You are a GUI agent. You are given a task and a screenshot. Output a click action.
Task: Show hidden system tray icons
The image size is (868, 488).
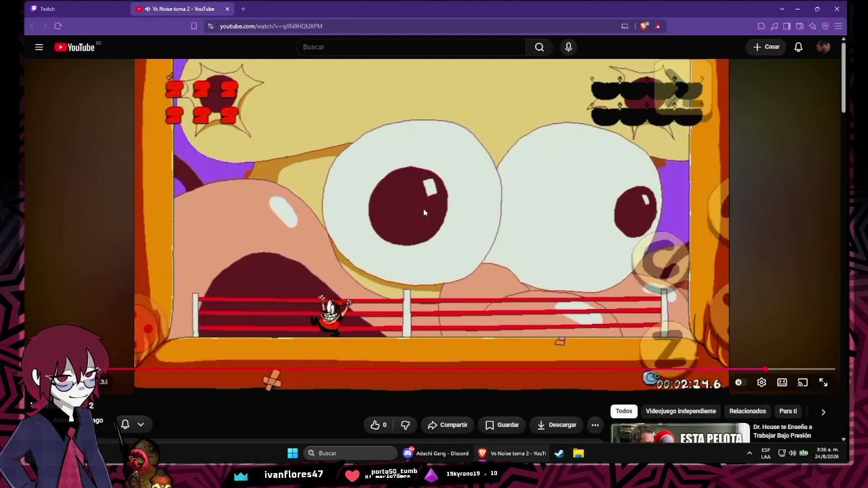[749, 453]
